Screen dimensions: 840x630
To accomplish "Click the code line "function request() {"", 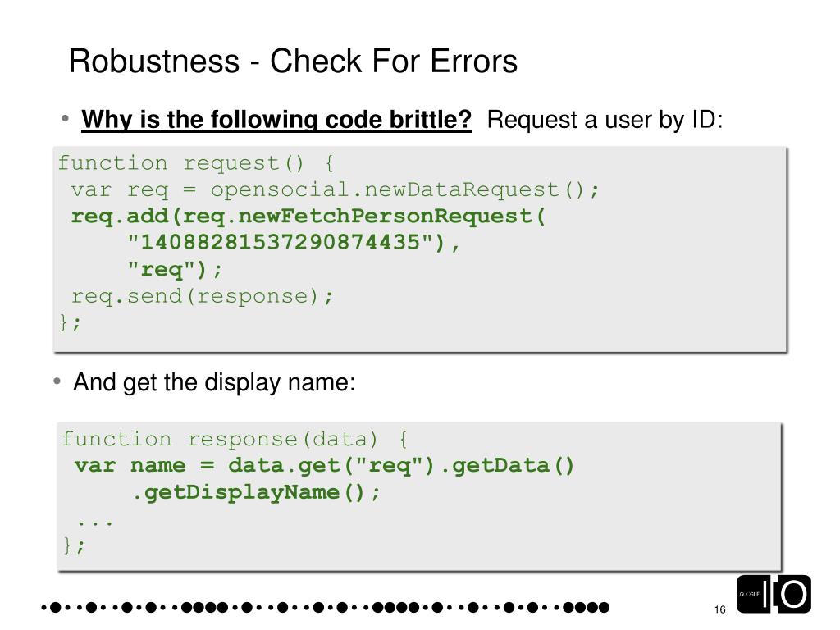I will pos(196,163).
